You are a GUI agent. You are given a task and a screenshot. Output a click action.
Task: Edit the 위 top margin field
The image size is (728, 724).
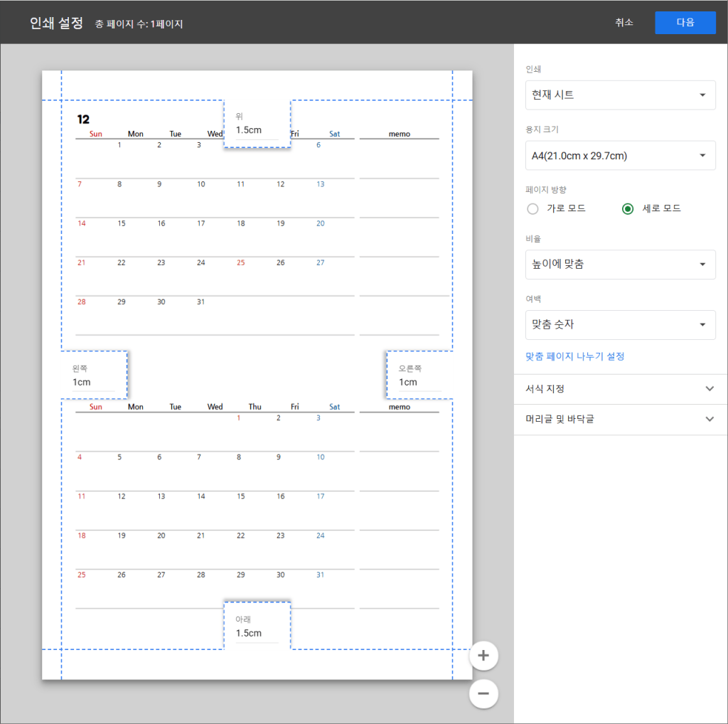point(257,130)
